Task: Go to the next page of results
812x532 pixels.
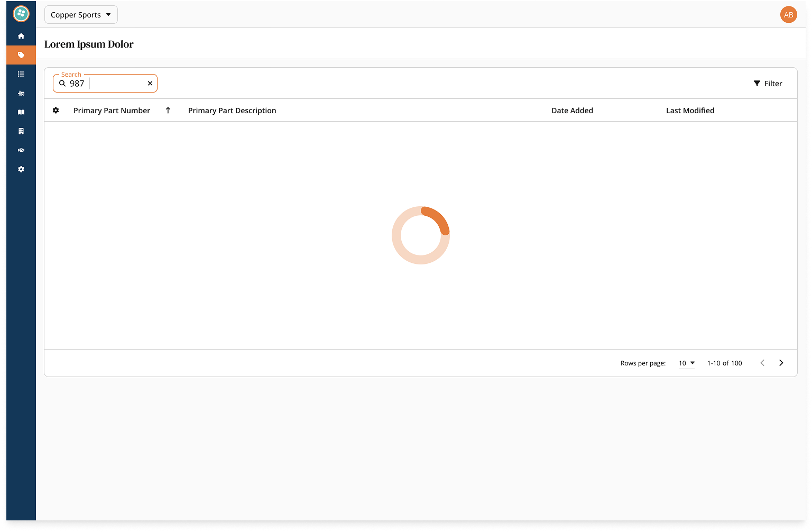Action: pyautogui.click(x=781, y=363)
